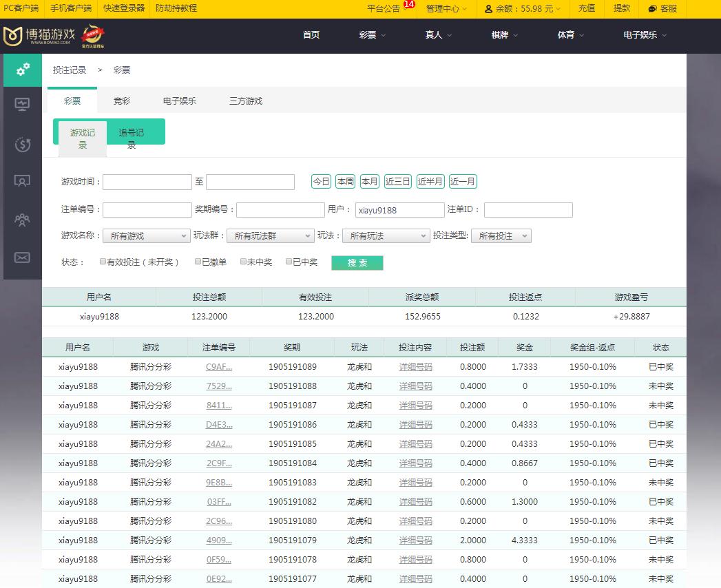This screenshot has width=721, height=588.
Task: Select the 追号记录 tab
Action: tap(132, 138)
